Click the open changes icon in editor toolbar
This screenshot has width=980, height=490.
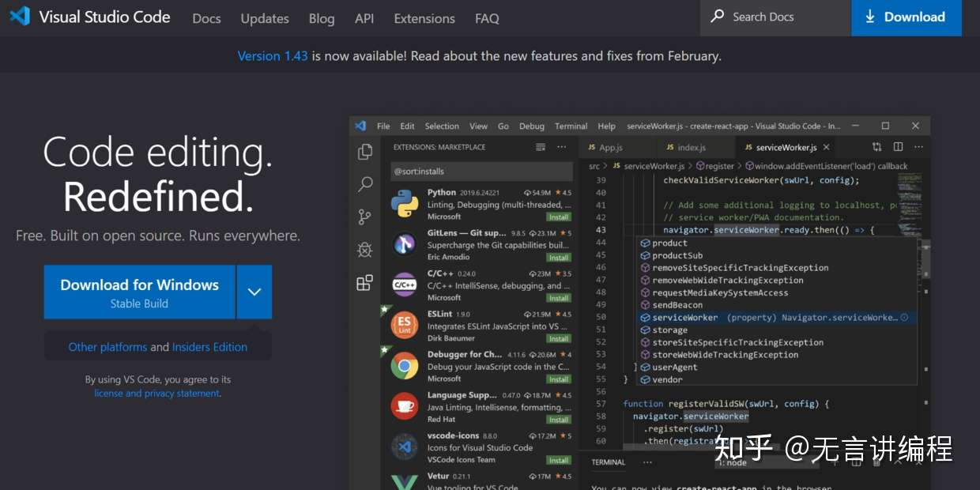[876, 147]
